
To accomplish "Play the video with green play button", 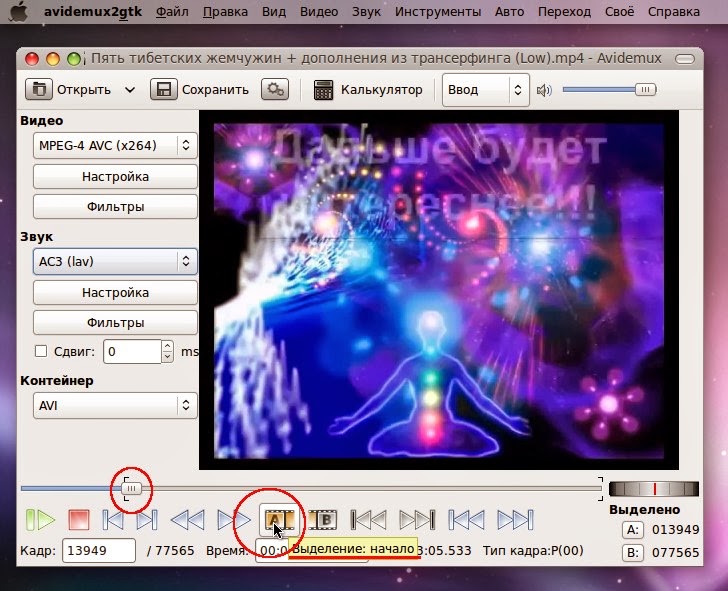I will click(x=40, y=520).
